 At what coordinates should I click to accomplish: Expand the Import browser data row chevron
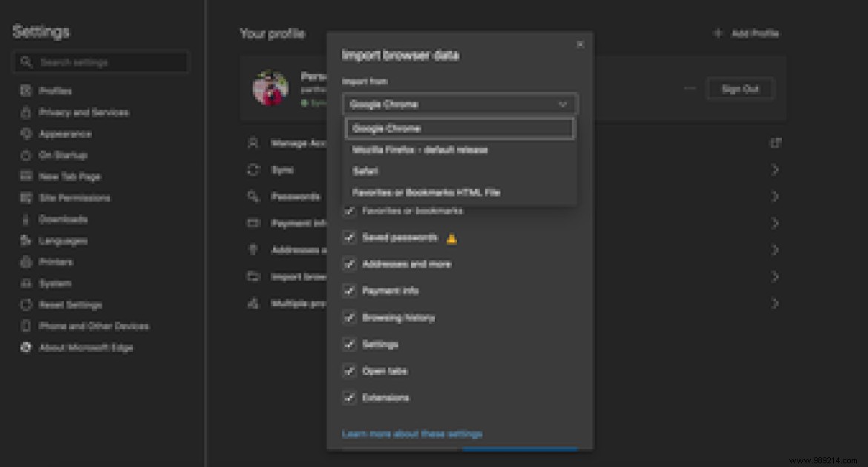click(775, 276)
